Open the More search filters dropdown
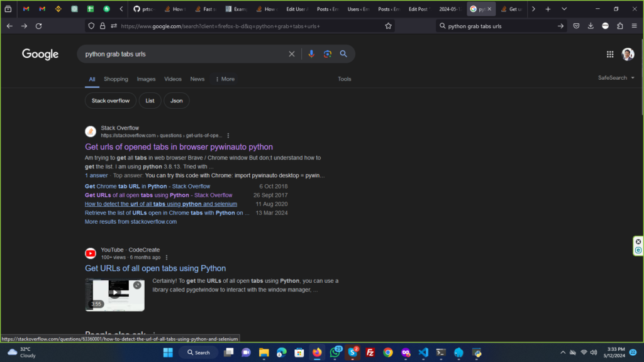This screenshot has width=644, height=362. (x=225, y=79)
